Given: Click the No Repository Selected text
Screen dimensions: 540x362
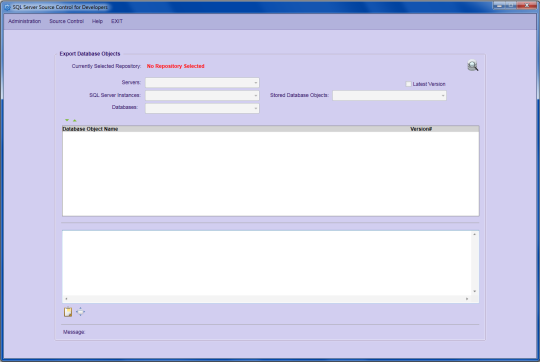Looking at the screenshot, I should point(175,66).
